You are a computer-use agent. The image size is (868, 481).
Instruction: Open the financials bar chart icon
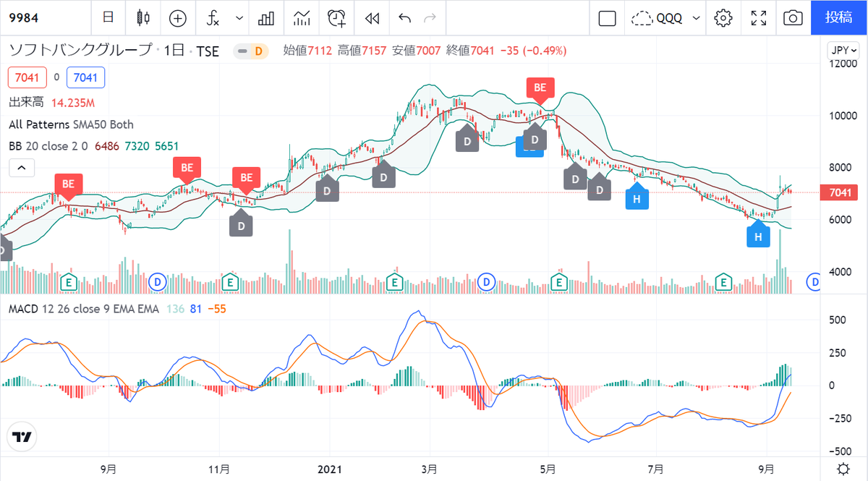coord(266,17)
